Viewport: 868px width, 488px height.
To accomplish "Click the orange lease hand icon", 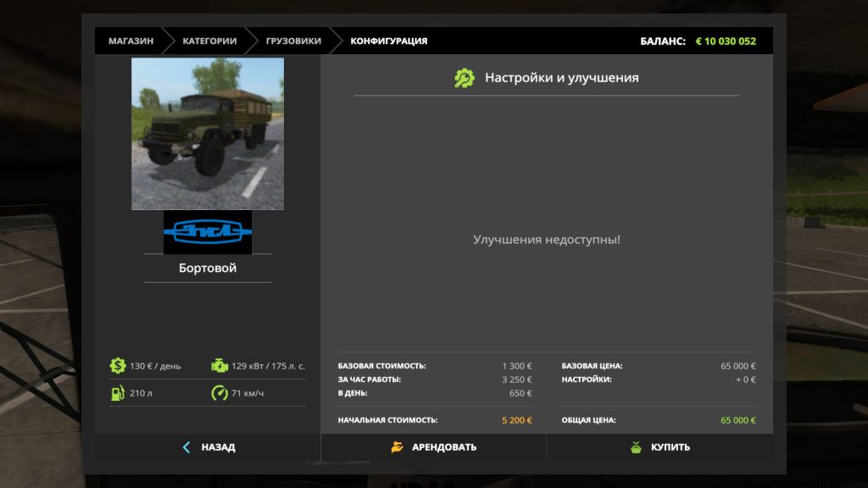I will coord(397,447).
